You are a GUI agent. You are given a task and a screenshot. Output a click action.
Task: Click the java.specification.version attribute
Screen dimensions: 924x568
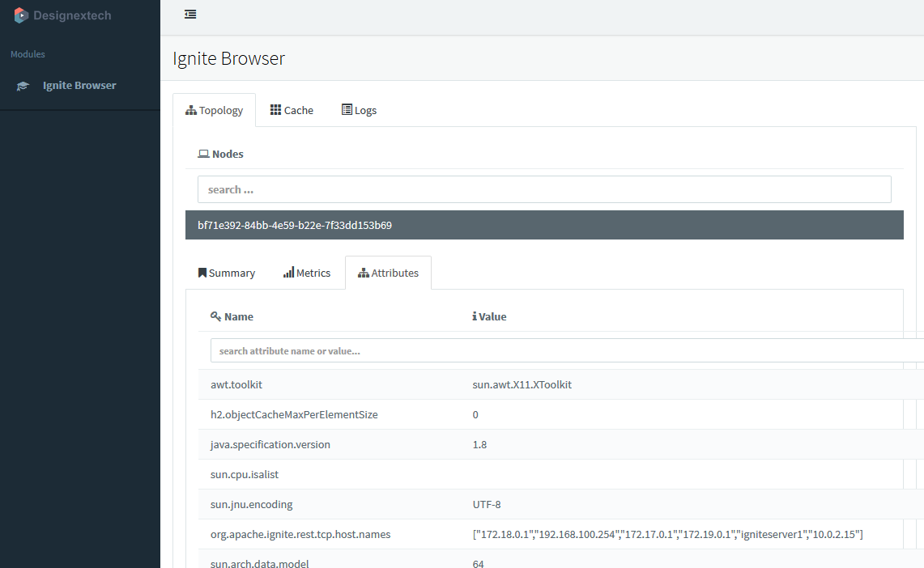[270, 444]
